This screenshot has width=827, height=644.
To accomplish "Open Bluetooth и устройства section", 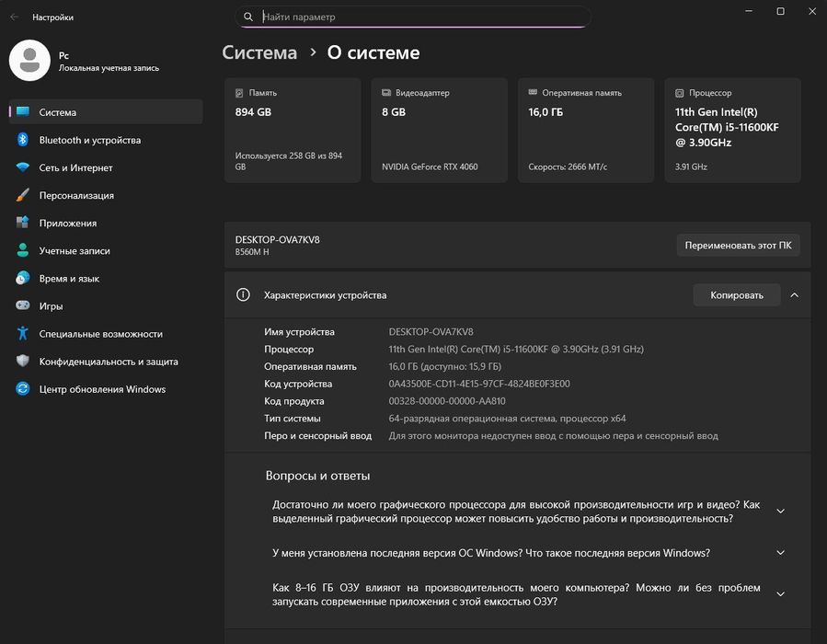I will click(106, 140).
